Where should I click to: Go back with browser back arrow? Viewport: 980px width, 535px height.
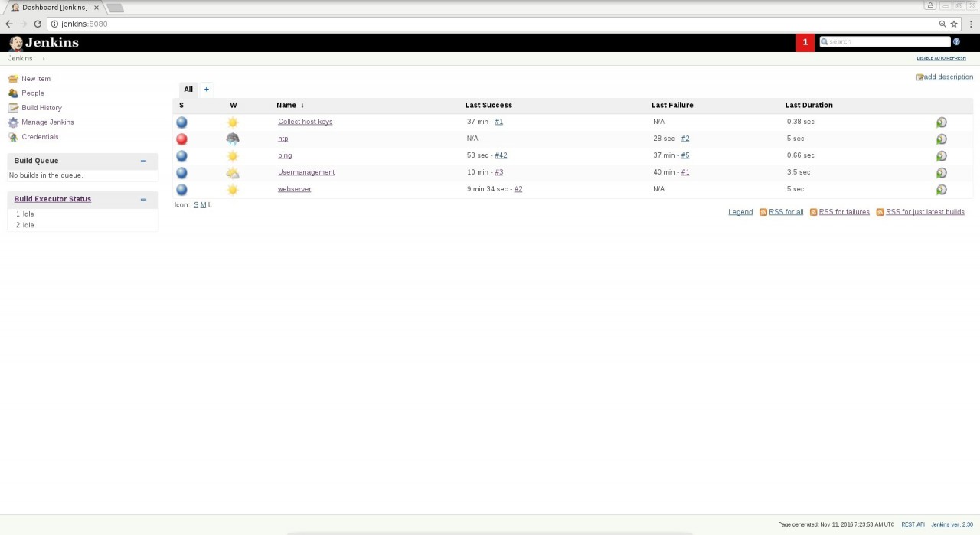9,24
